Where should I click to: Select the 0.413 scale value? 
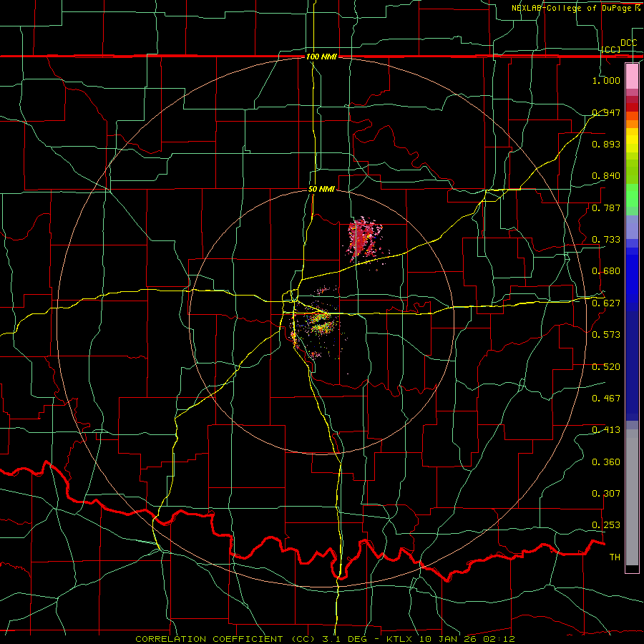click(606, 429)
